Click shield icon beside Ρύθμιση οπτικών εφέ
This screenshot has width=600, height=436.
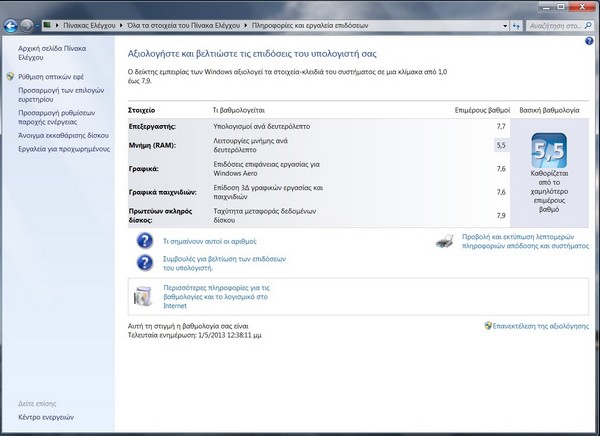(x=10, y=77)
